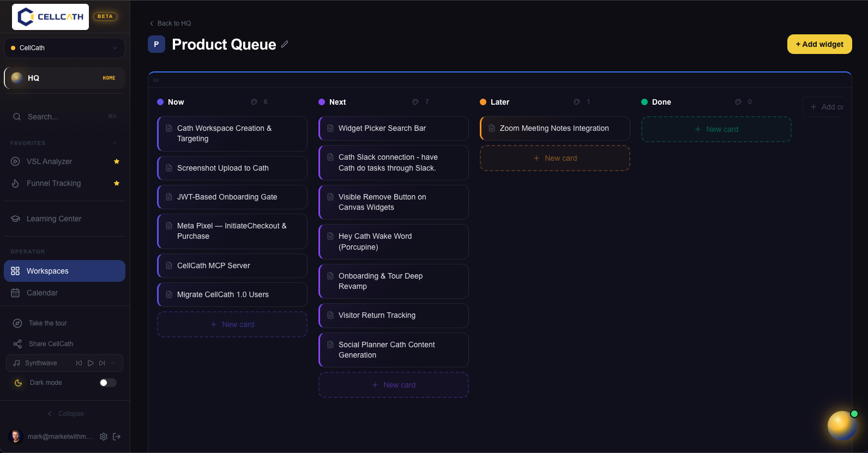The width and height of the screenshot is (868, 453).
Task: Click the Add widget button
Action: [819, 44]
